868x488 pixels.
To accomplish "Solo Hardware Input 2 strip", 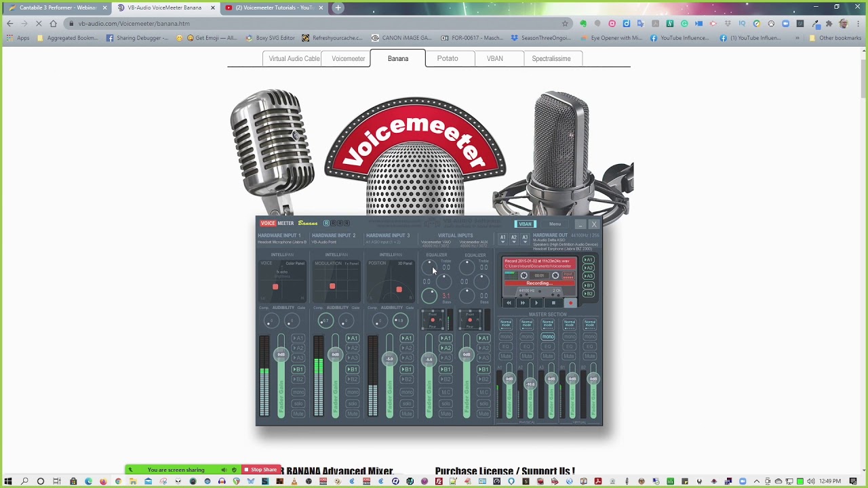I will [353, 403].
